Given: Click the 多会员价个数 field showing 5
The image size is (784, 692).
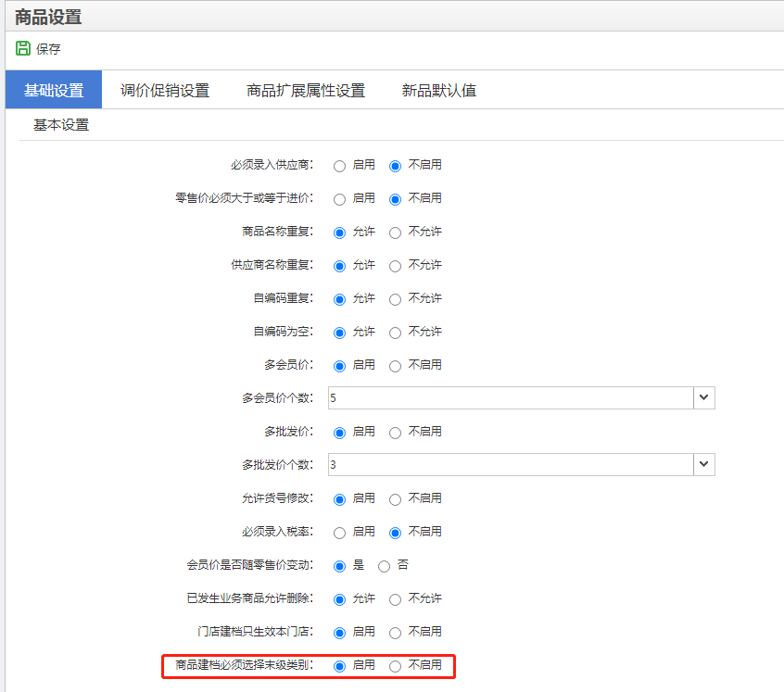Looking at the screenshot, I should point(510,398).
